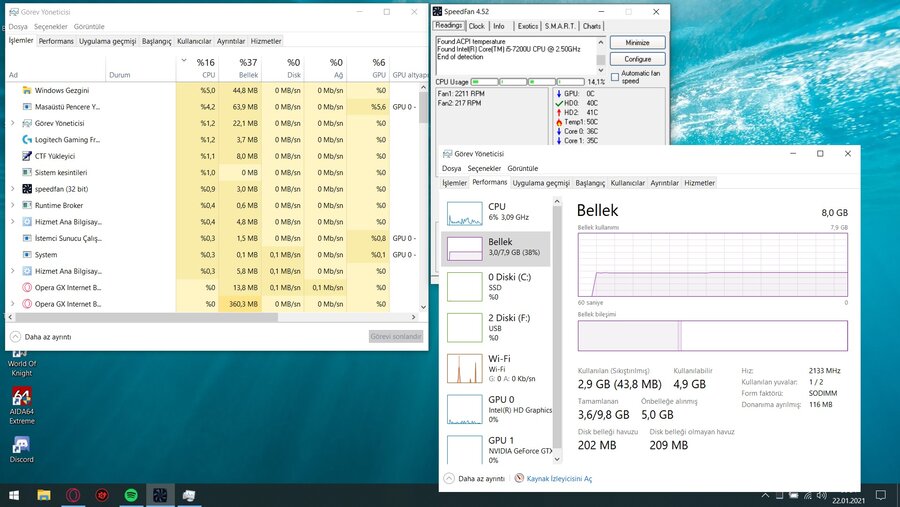Click the Wi-Fi network tray icon
900x507 pixels.
808,496
